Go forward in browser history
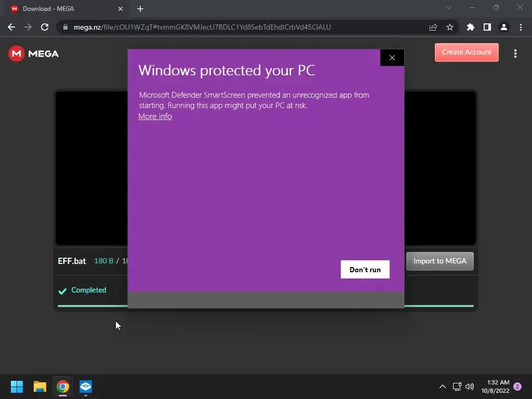The image size is (532, 399). point(28,27)
